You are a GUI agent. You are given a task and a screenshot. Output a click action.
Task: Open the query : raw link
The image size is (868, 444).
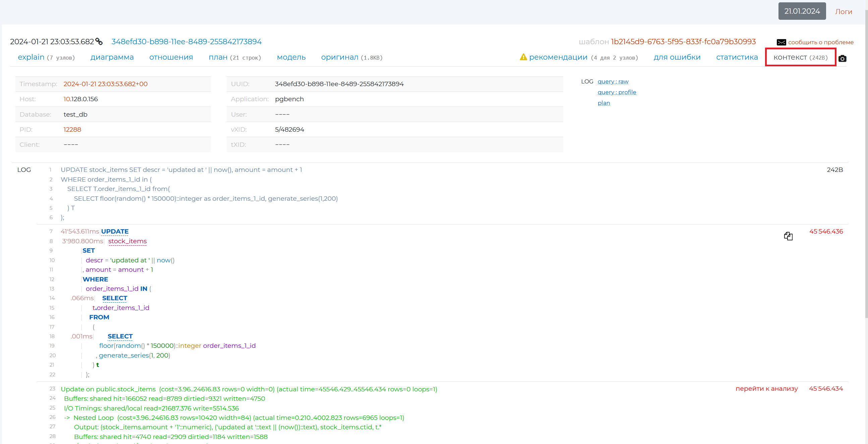point(613,81)
